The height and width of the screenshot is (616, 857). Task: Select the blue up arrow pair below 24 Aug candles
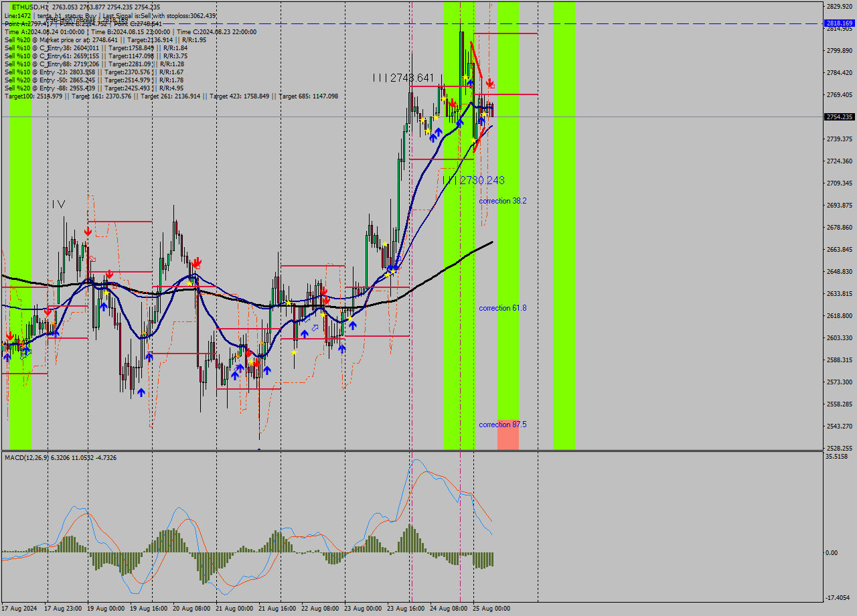tap(436, 133)
